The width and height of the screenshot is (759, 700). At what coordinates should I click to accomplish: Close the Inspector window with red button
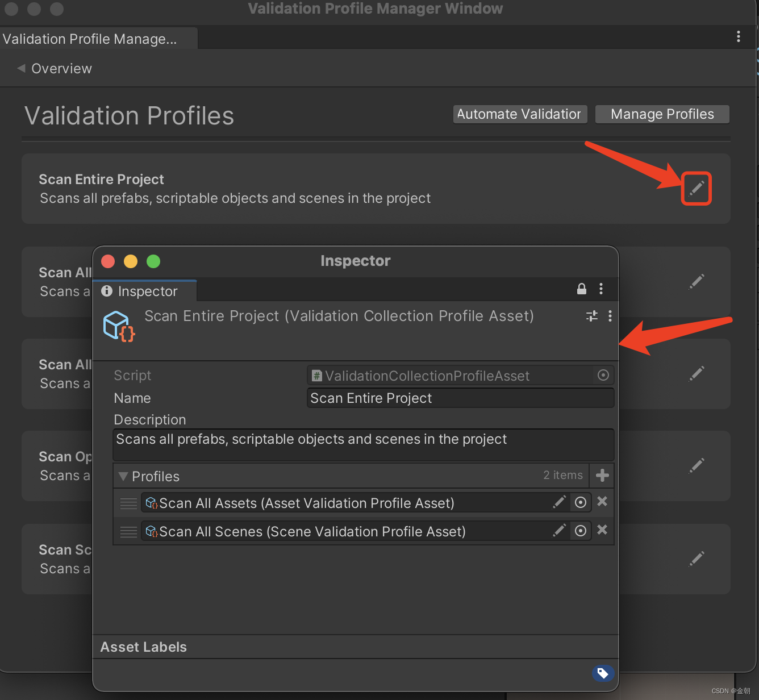pos(108,261)
